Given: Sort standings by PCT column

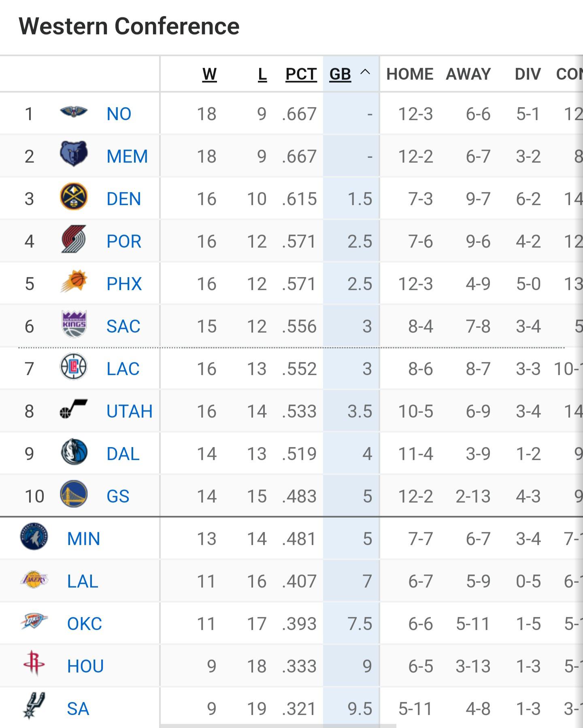Looking at the screenshot, I should 301,74.
